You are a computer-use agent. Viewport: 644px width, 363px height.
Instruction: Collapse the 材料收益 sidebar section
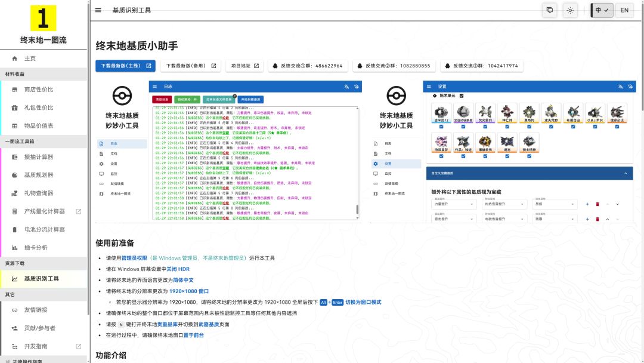(x=44, y=74)
